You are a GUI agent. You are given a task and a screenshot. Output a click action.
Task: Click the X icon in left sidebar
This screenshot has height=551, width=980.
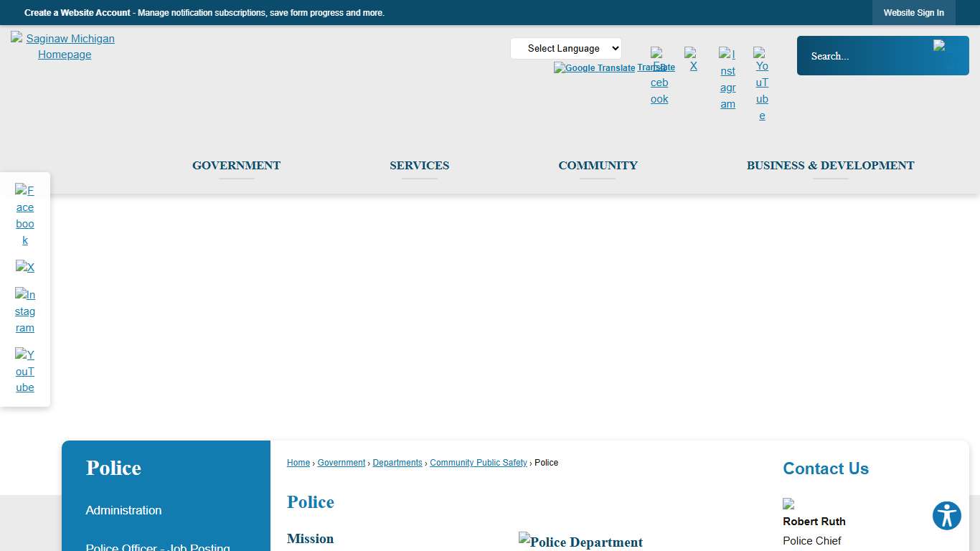point(25,268)
